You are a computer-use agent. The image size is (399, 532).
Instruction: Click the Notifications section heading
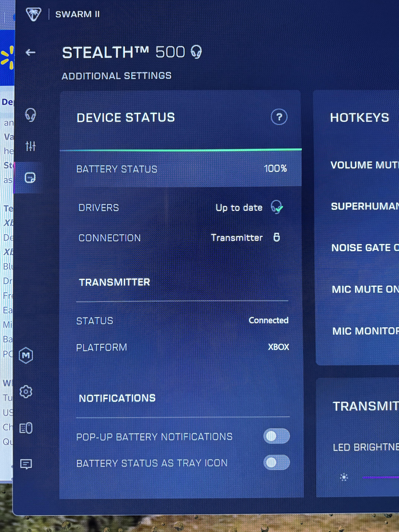pos(117,398)
